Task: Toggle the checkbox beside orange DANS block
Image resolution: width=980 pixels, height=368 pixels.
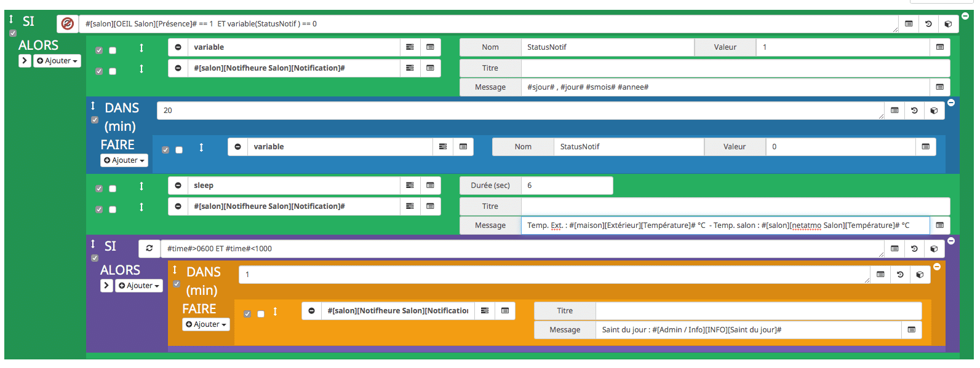Action: [177, 284]
